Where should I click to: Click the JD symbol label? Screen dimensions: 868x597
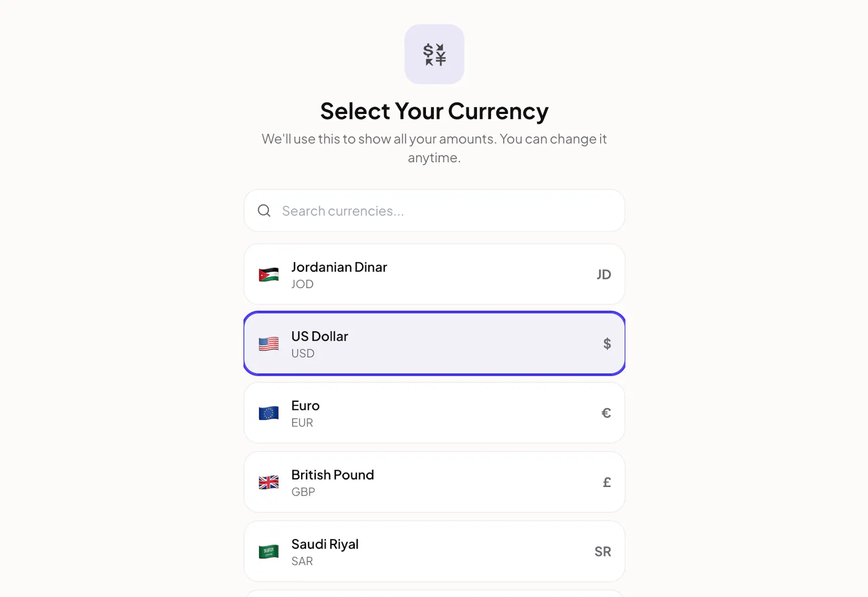604,274
